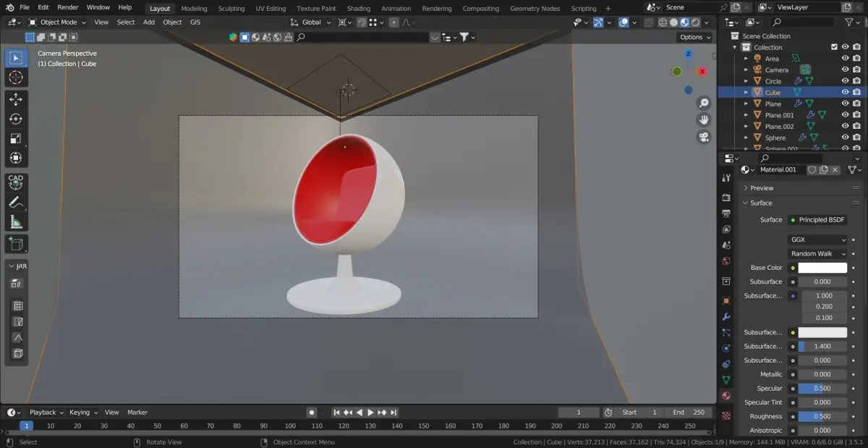This screenshot has height=448, width=868.
Task: Toggle camera view gizmo icon
Action: click(x=703, y=137)
